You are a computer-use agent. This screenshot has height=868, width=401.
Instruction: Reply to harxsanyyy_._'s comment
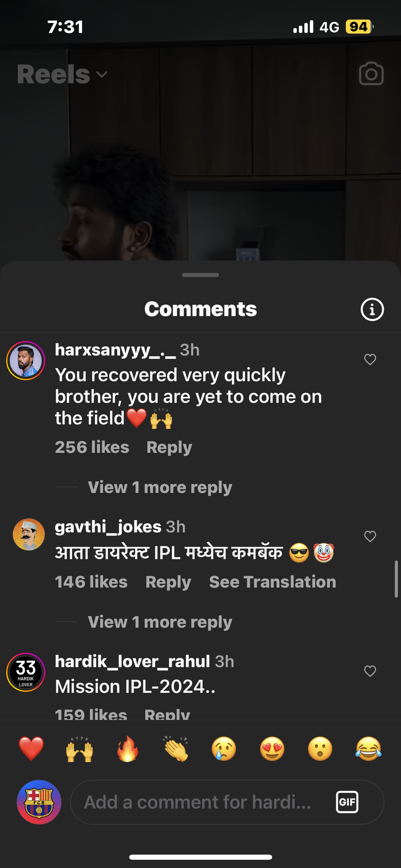169,447
